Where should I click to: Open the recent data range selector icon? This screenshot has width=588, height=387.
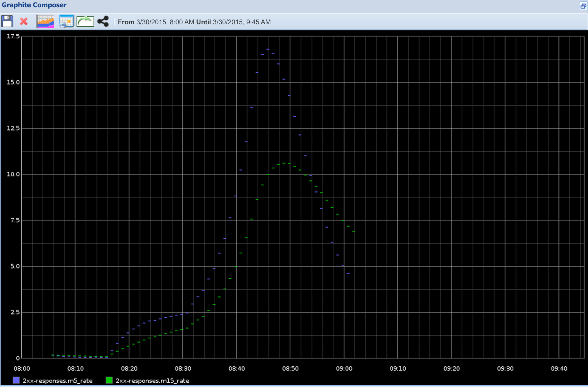pyautogui.click(x=45, y=22)
